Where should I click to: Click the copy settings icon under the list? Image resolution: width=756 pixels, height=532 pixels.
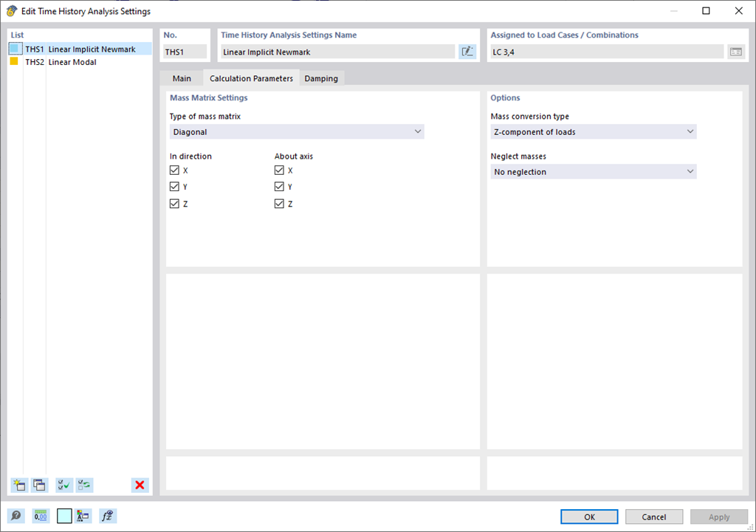(40, 485)
